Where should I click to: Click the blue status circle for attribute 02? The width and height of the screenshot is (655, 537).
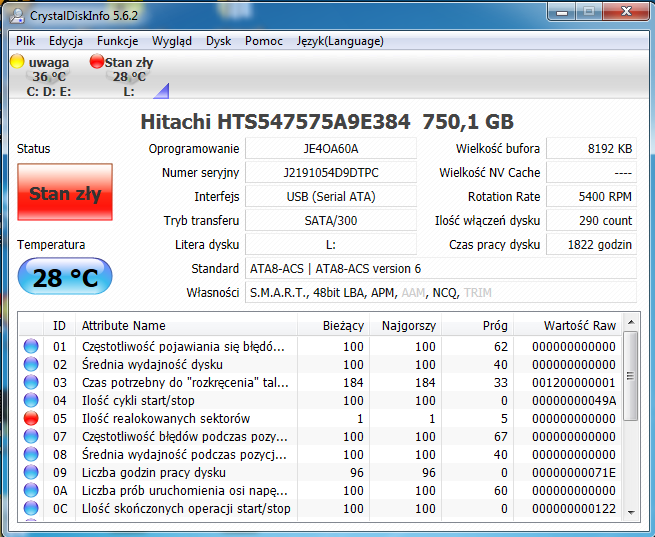31,364
